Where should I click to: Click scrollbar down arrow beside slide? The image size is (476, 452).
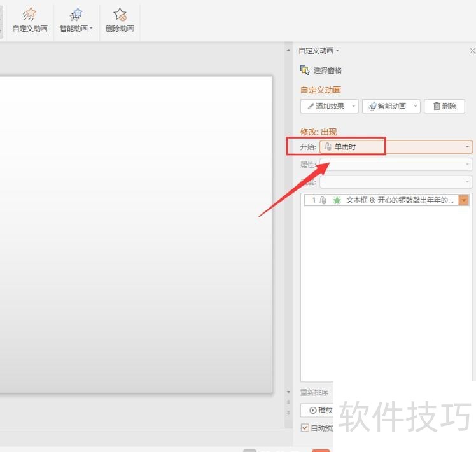(288, 392)
